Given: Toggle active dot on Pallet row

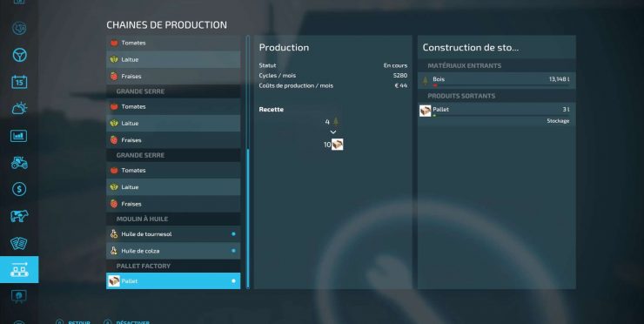Looking at the screenshot, I should tap(233, 281).
